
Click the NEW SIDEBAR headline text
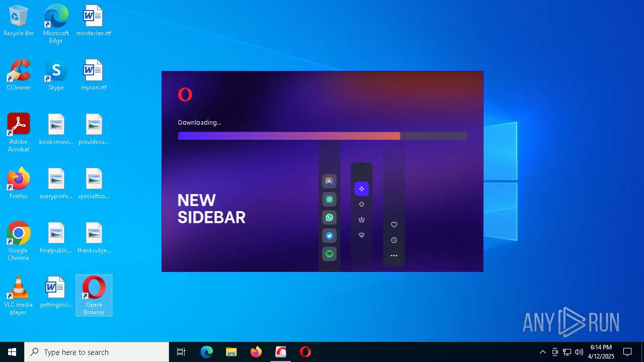coord(211,209)
